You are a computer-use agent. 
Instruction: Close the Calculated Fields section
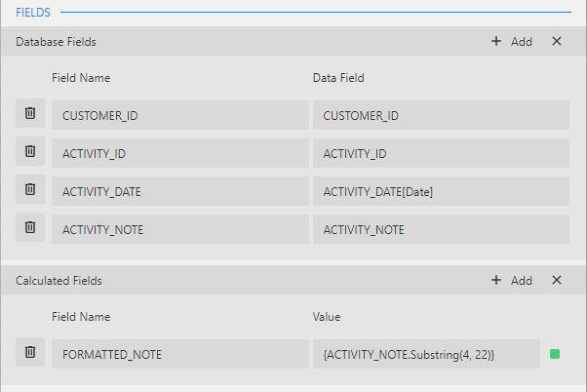click(x=557, y=280)
